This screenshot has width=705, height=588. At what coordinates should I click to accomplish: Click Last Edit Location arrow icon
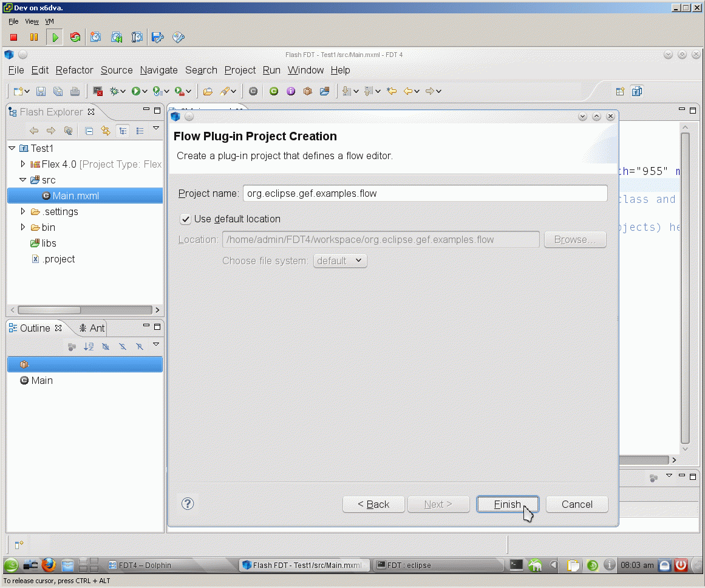392,91
